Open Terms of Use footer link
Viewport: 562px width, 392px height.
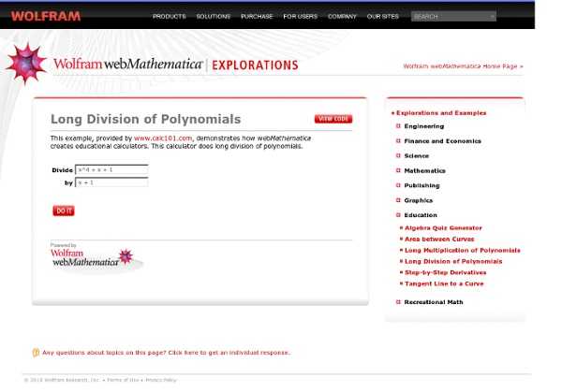pos(123,380)
